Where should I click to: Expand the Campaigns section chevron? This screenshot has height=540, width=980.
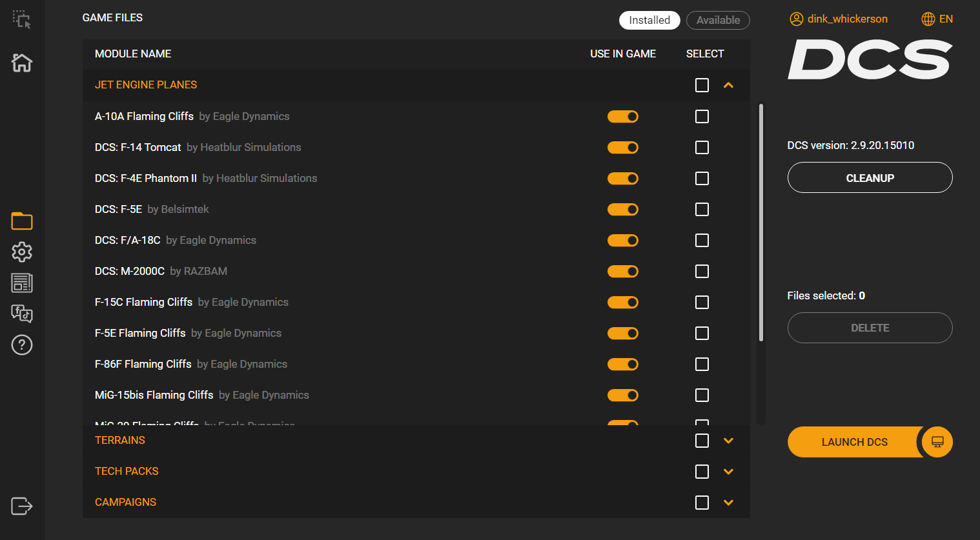[x=728, y=503]
